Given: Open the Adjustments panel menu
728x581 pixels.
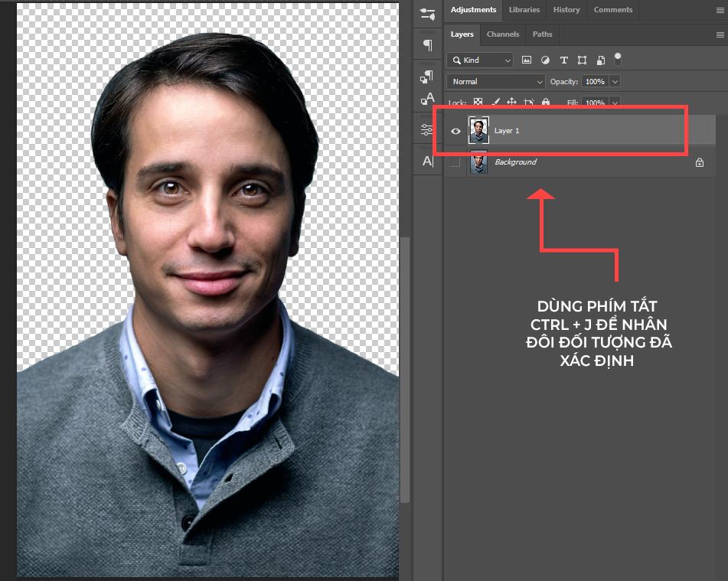Looking at the screenshot, I should point(720,10).
